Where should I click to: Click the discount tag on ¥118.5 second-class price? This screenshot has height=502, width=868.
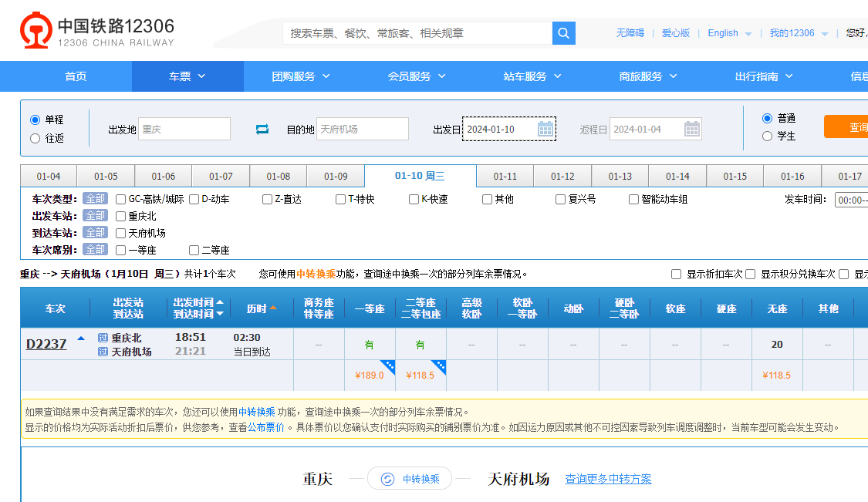440,366
